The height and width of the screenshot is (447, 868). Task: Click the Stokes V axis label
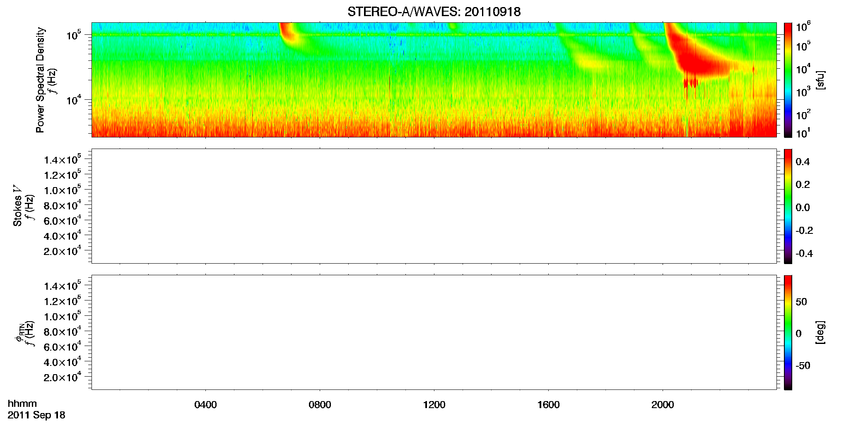click(17, 206)
